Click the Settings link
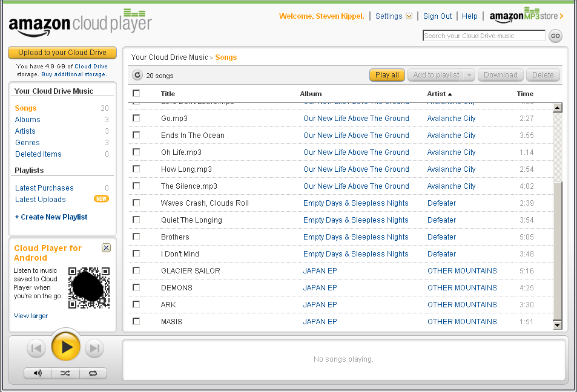 coord(389,16)
